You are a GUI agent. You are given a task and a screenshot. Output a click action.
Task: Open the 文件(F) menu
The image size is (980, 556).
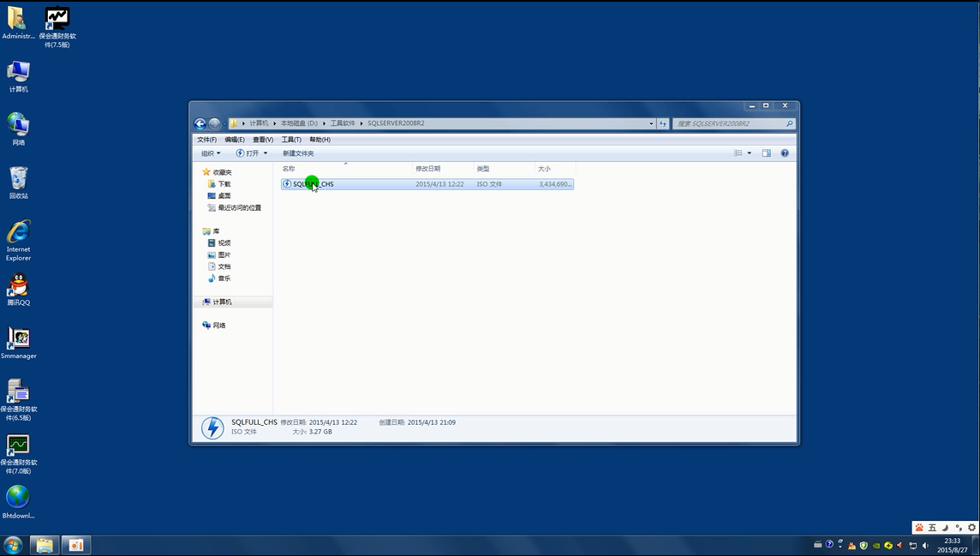[206, 140]
